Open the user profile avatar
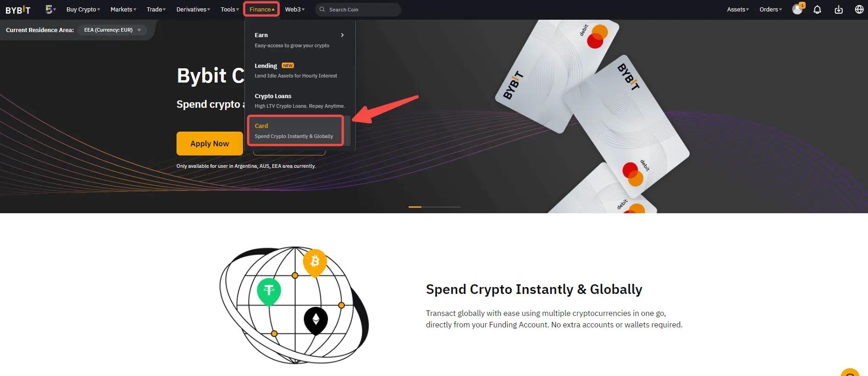 pyautogui.click(x=797, y=9)
